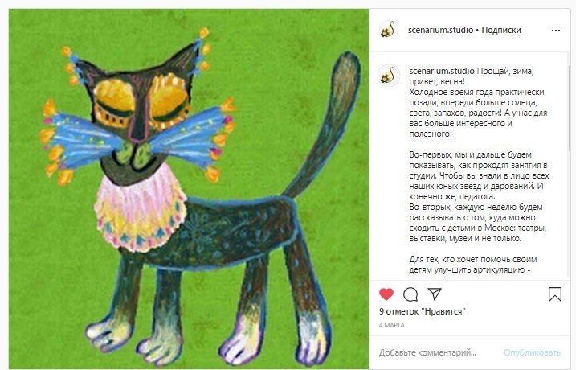Click the Опубликовать post comment button

pyautogui.click(x=532, y=352)
